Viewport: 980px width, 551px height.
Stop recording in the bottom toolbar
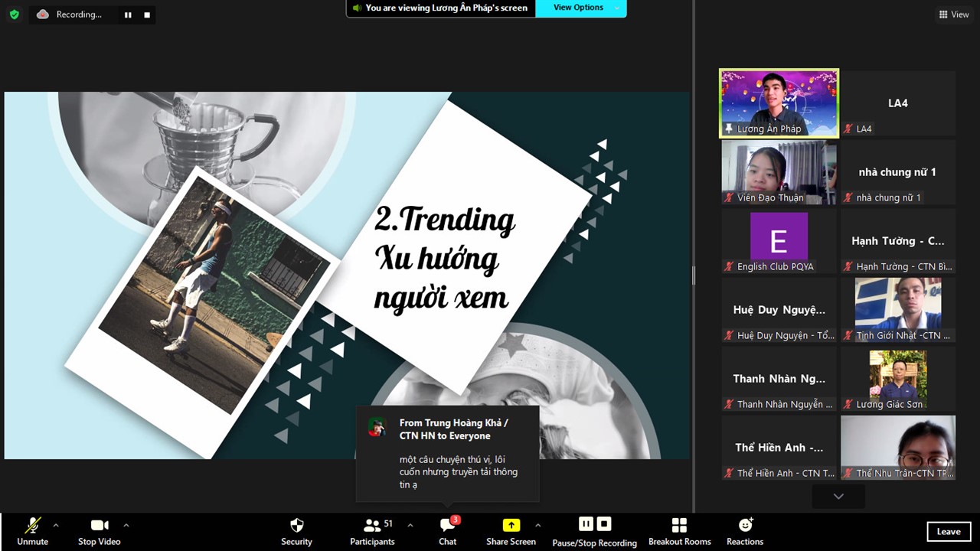[x=604, y=524]
